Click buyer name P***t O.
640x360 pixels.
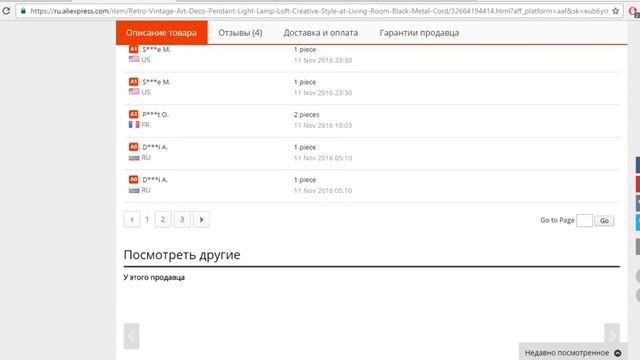[x=155, y=115]
